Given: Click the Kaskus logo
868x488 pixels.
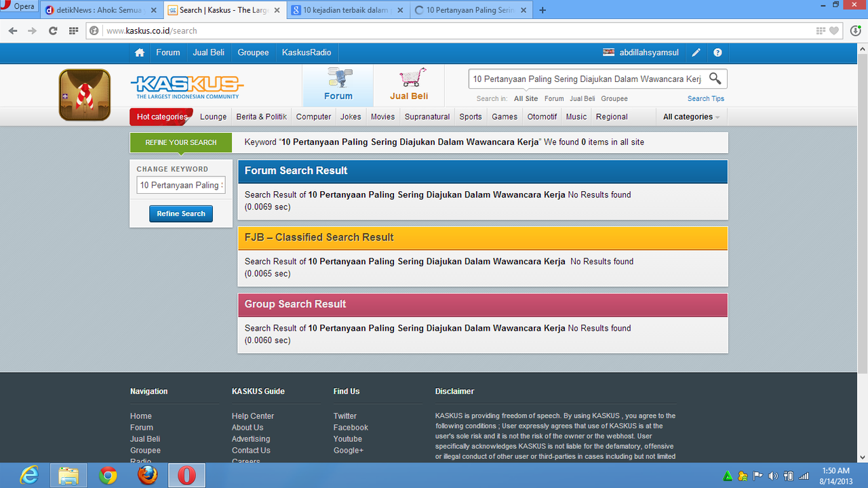Looking at the screenshot, I should pyautogui.click(x=186, y=86).
